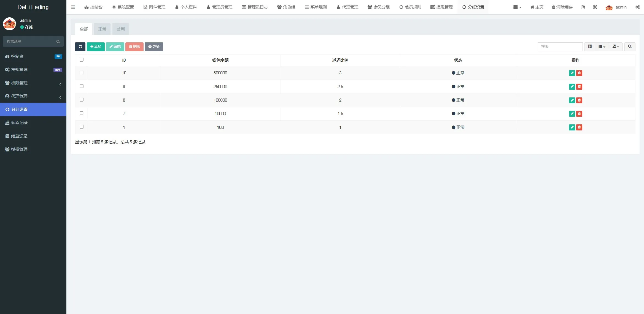Toggle the table card view icon
Viewport: 644px width, 314px height.
[590, 47]
